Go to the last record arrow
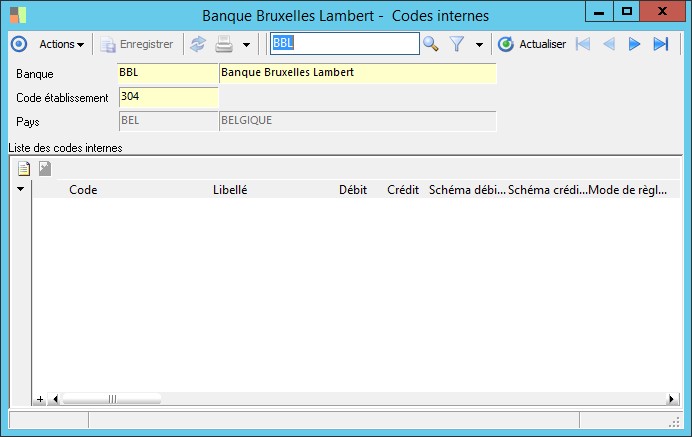 click(x=661, y=44)
